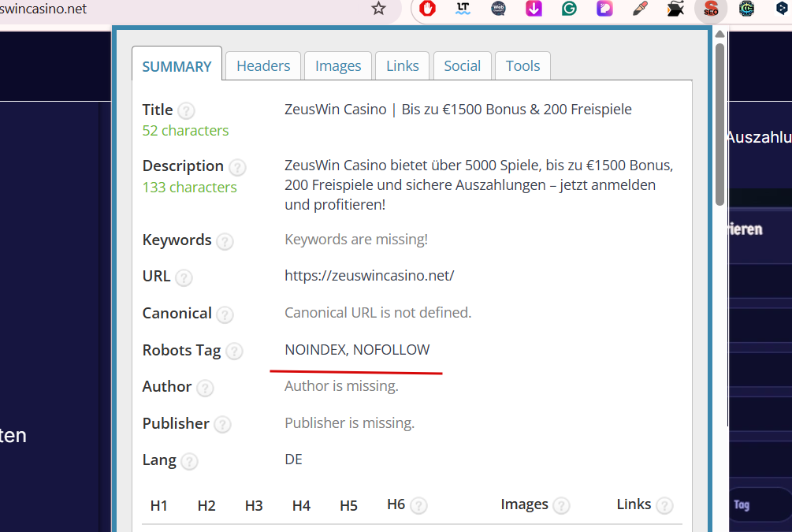Image resolution: width=792 pixels, height=532 pixels.
Task: Click 'Canonical URL is not defined.' message
Action: 377,313
